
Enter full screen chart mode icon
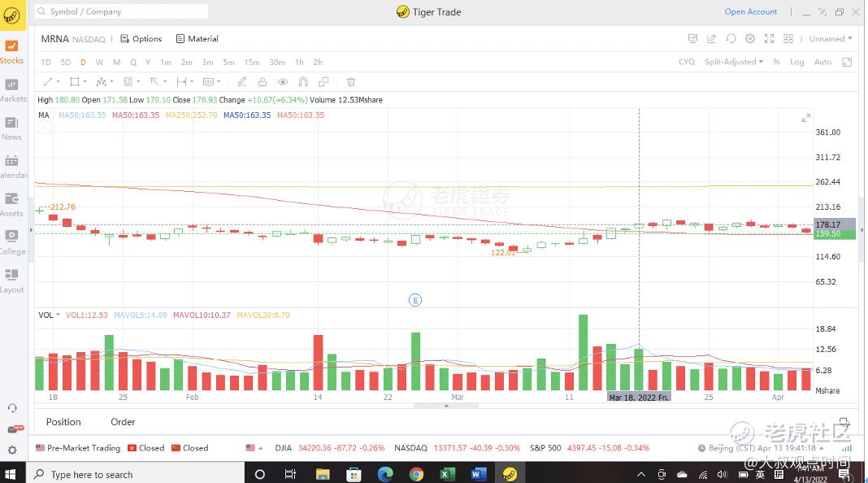pos(770,39)
